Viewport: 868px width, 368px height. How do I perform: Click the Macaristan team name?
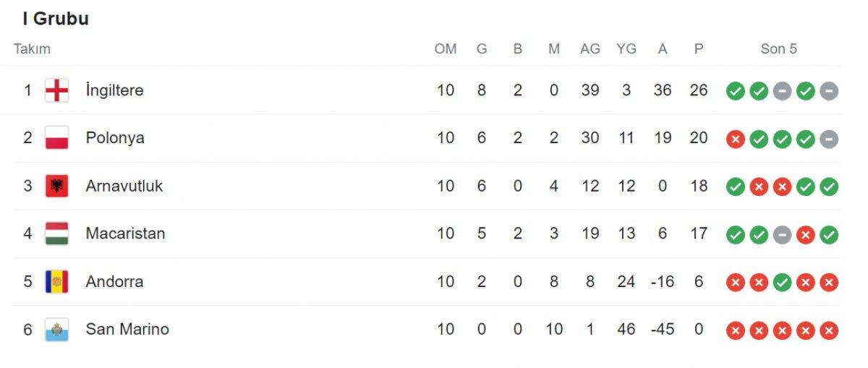125,234
